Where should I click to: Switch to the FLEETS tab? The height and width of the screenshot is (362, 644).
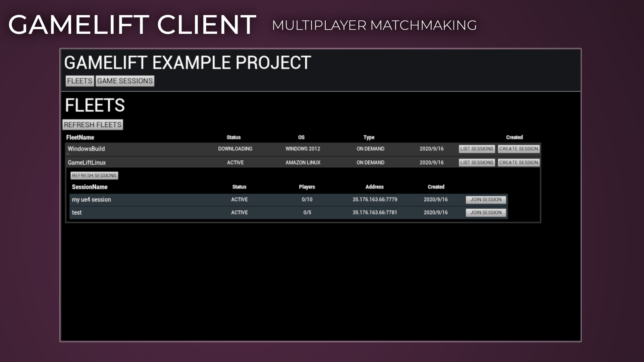pyautogui.click(x=79, y=80)
